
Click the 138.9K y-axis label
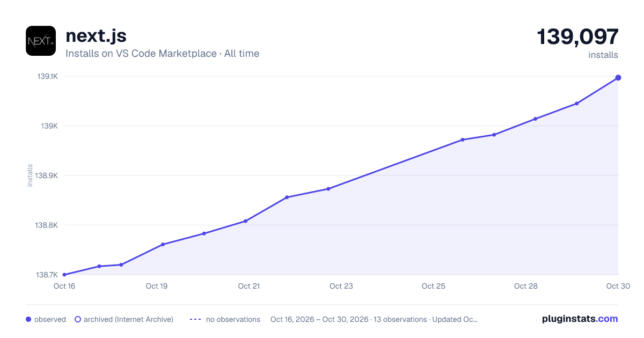[x=47, y=175]
